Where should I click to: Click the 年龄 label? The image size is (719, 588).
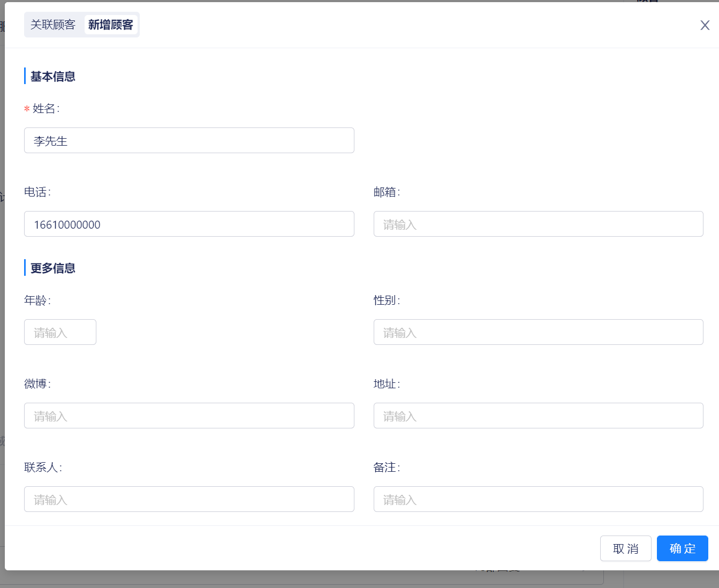37,300
